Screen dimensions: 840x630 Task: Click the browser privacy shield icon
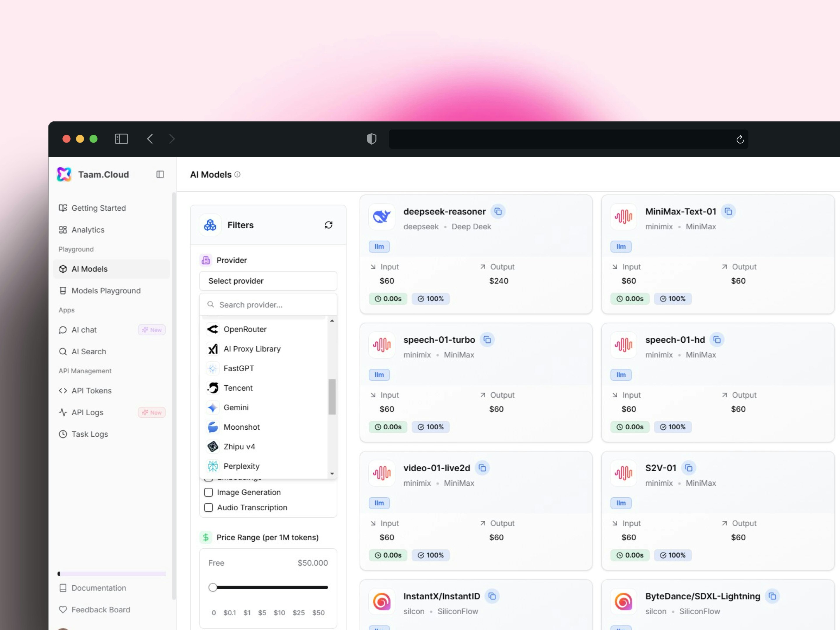click(x=371, y=139)
